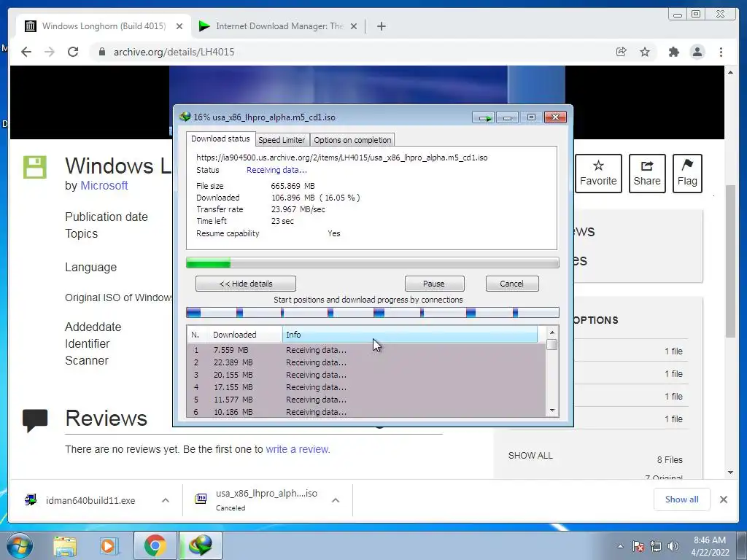Reload the archive.org page
Viewport: 747px width, 560px height.
tap(73, 52)
